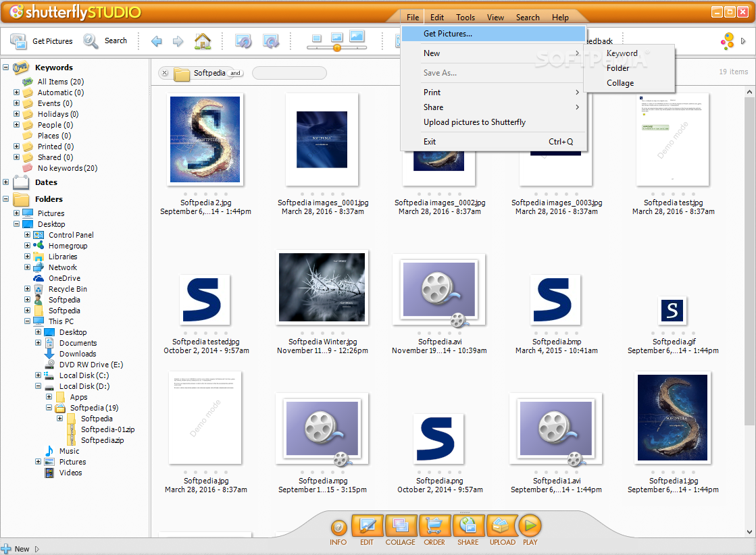The height and width of the screenshot is (555, 756).
Task: Expand the Local Disk (C:) node
Action: point(38,375)
